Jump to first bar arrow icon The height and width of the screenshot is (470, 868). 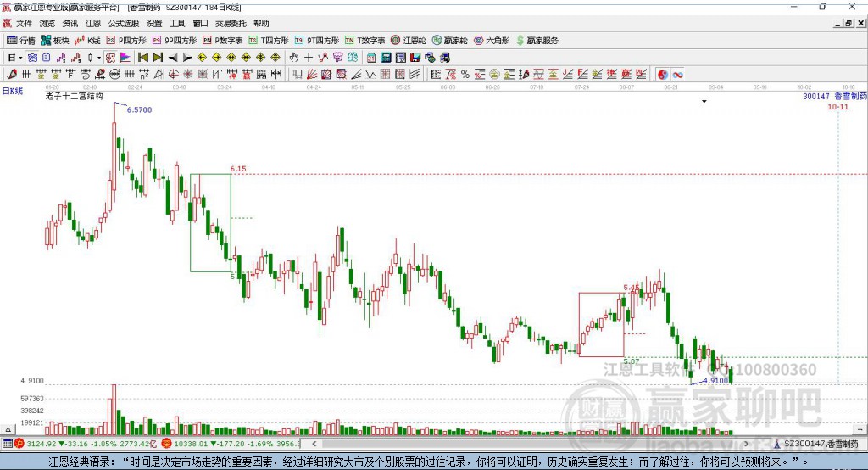pos(142,58)
